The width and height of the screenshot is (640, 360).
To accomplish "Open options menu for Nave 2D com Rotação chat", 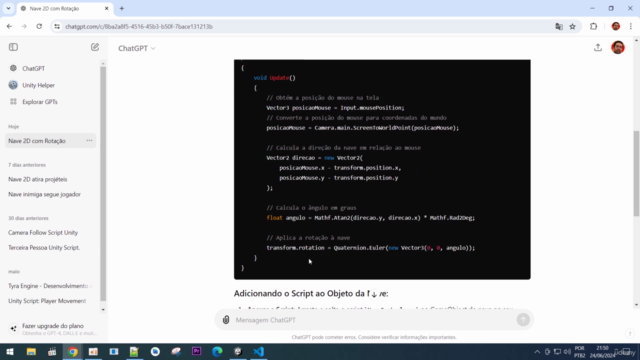I will coord(89,141).
